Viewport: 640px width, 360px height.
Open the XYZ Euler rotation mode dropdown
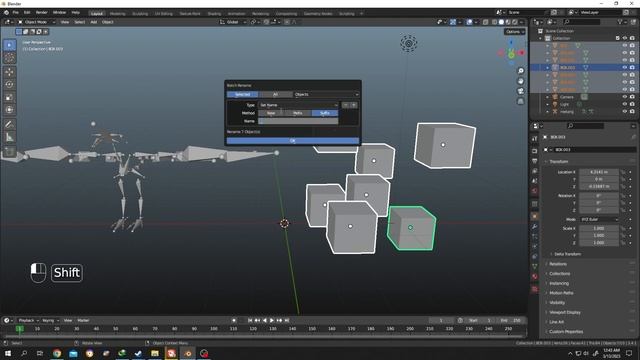pyautogui.click(x=599, y=220)
